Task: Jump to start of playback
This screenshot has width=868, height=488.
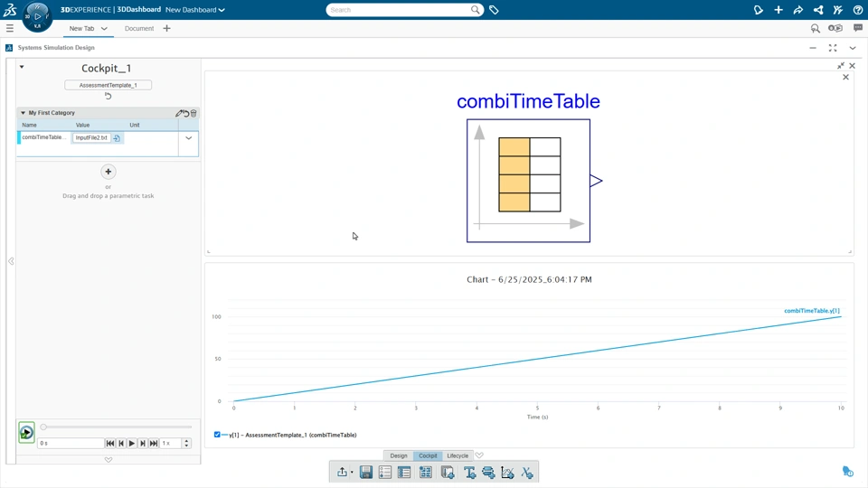Action: [110, 443]
